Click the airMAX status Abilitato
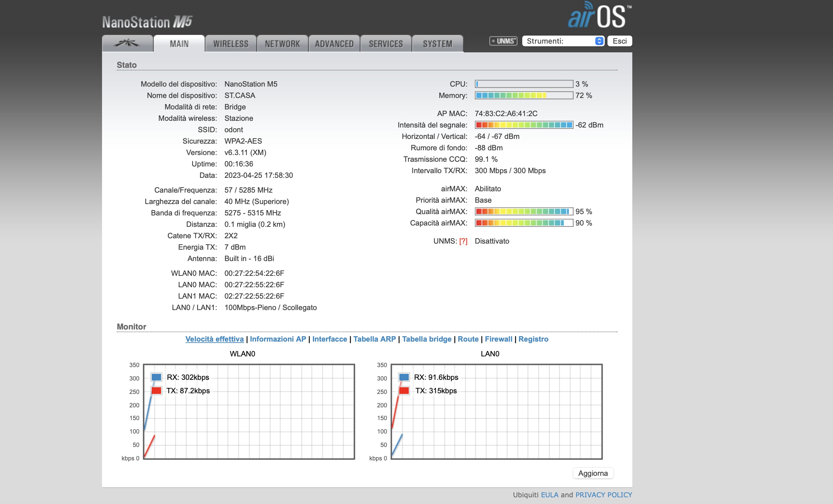This screenshot has height=504, width=833. [x=488, y=189]
